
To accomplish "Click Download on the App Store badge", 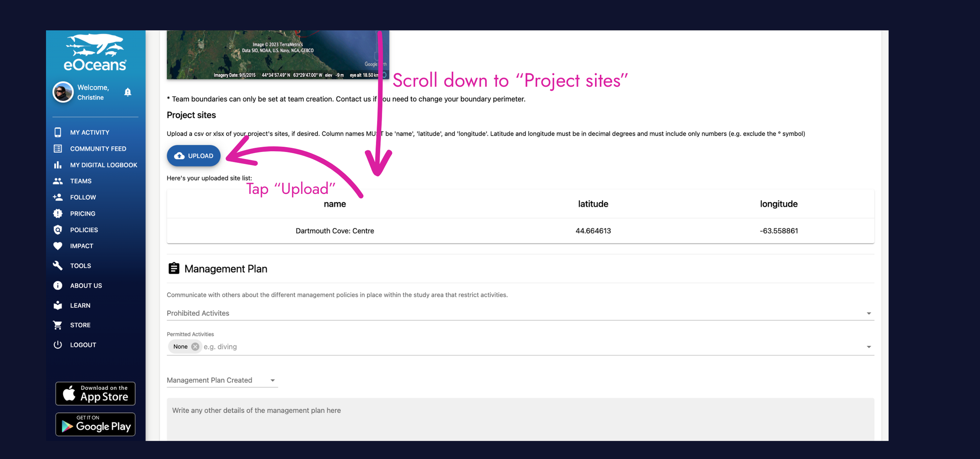I will (95, 393).
